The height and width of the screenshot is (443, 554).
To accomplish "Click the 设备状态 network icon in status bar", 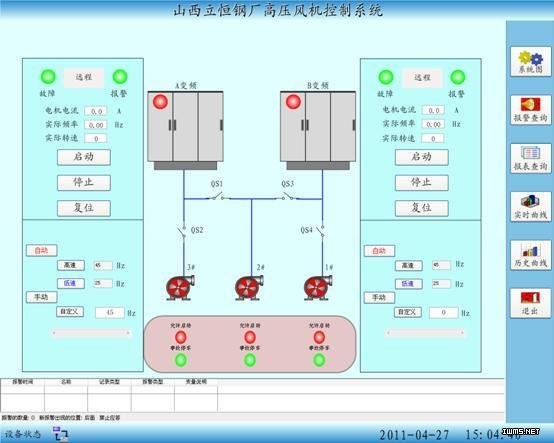I will 60,434.
